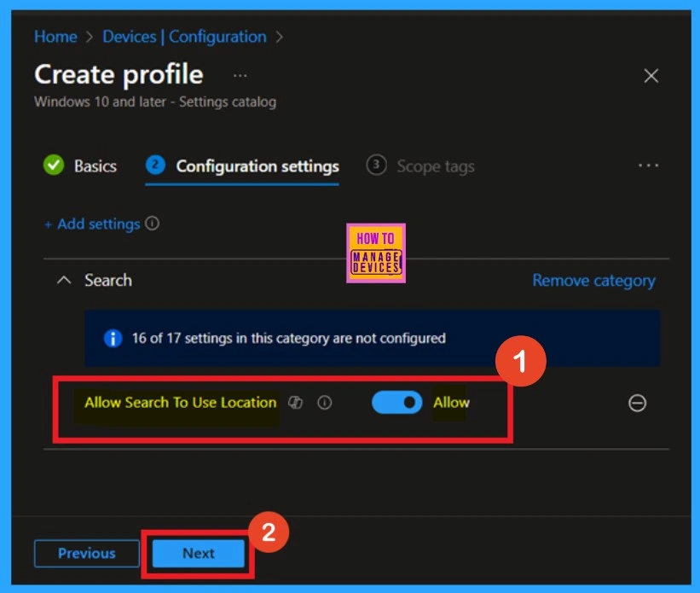
Task: Click the Next button
Action: 198,553
